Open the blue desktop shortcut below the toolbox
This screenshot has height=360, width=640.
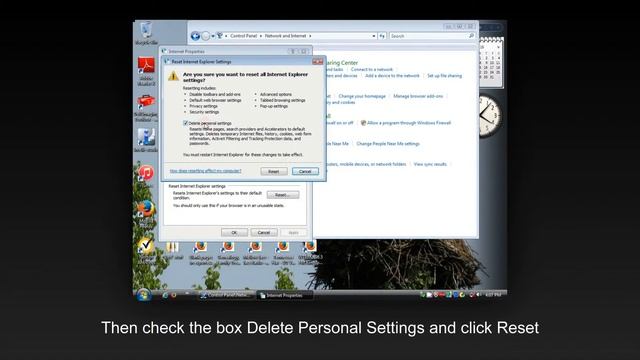click(146, 140)
